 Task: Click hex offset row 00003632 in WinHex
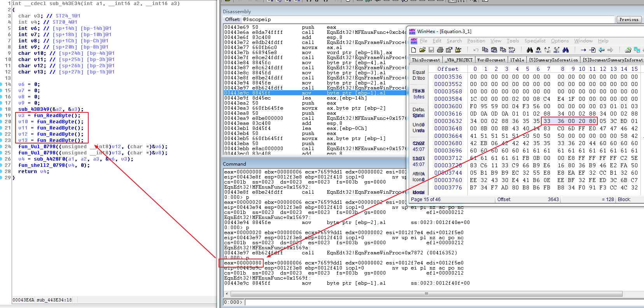[x=448, y=121]
